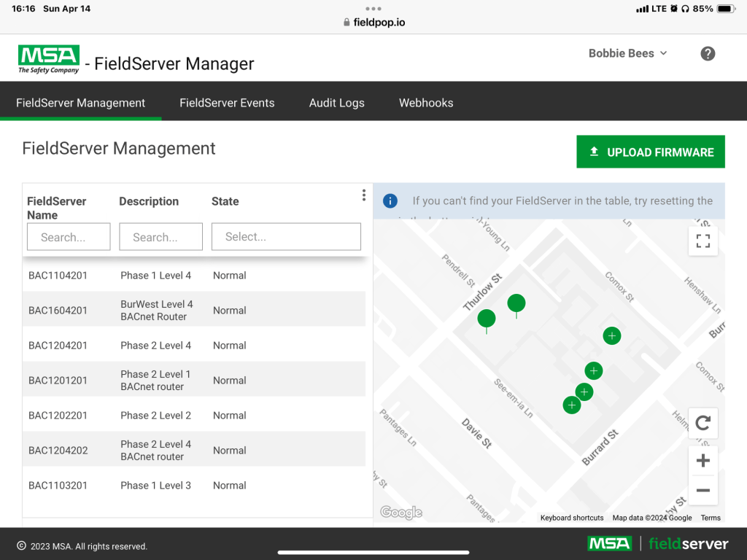
Task: Toggle fullscreen map view
Action: pyautogui.click(x=703, y=241)
